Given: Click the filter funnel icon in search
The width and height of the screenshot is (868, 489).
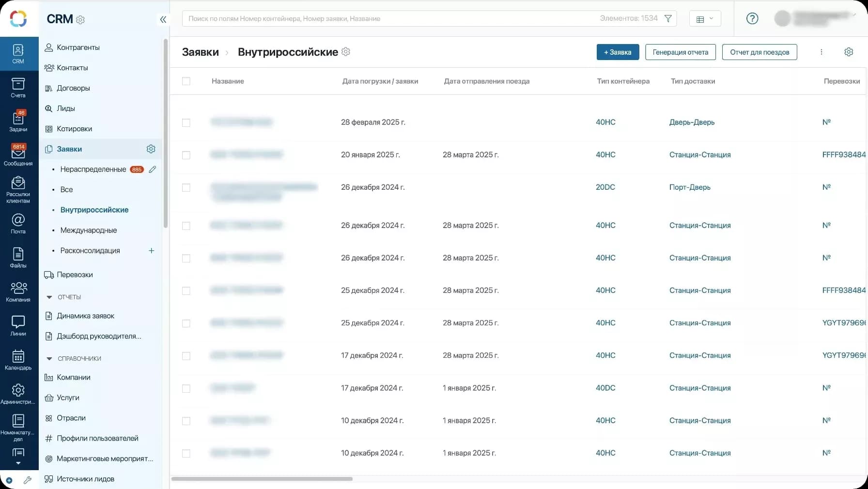Looking at the screenshot, I should [x=668, y=18].
